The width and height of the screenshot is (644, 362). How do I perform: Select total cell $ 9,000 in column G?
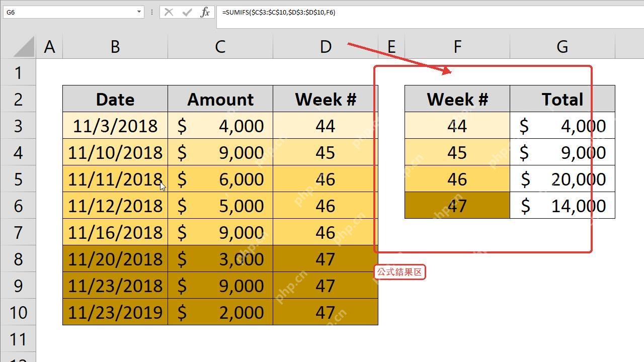click(x=562, y=152)
